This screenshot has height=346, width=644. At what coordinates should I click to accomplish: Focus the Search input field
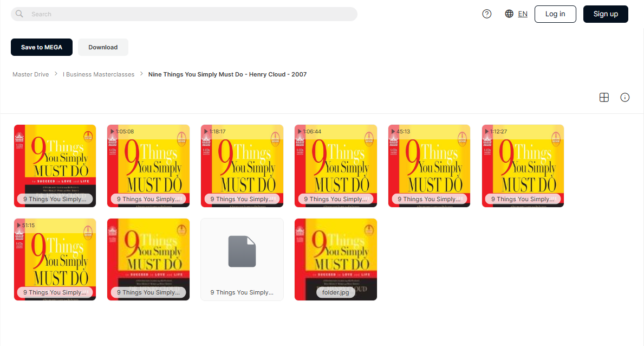[184, 14]
